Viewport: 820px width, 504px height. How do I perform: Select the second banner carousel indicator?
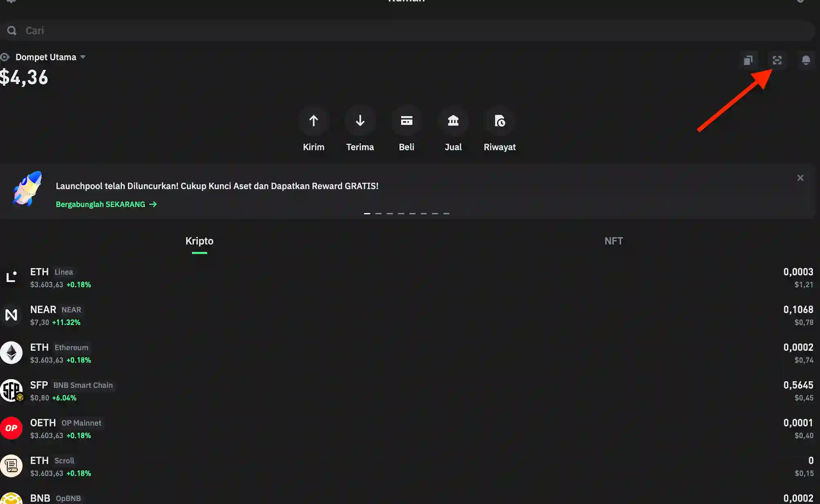coord(379,214)
